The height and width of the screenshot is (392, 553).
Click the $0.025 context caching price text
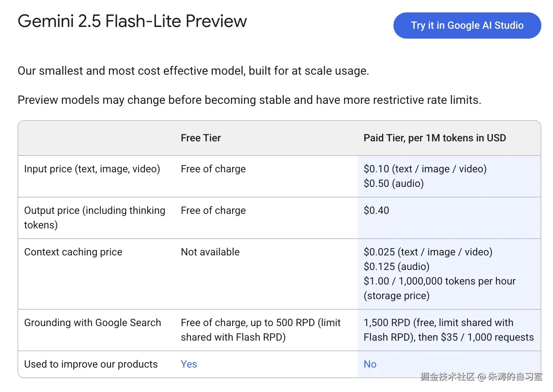(x=428, y=252)
